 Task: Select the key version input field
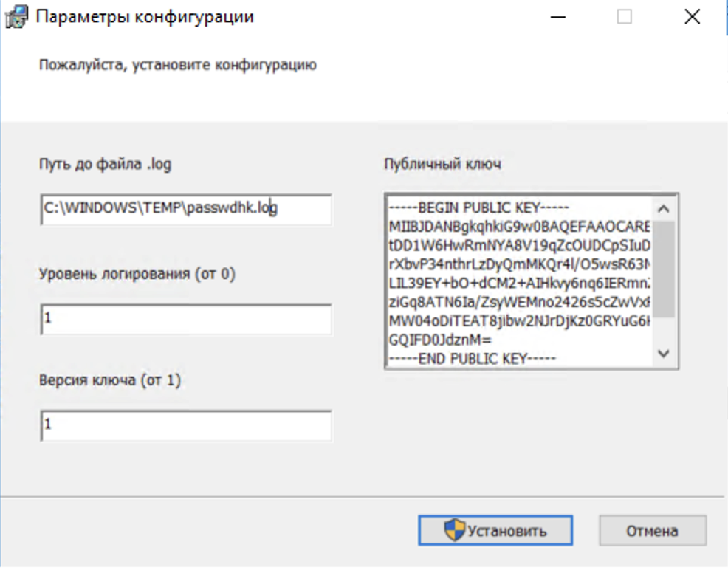point(186,425)
